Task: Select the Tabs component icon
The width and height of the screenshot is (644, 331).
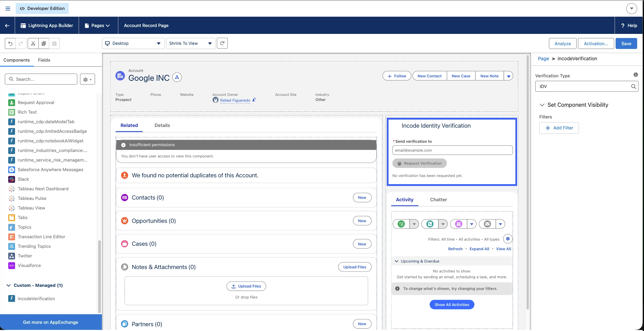Action: (x=12, y=217)
